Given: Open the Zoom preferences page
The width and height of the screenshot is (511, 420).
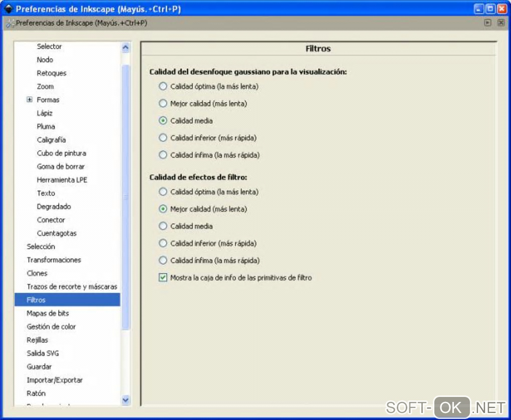Looking at the screenshot, I should tap(45, 86).
